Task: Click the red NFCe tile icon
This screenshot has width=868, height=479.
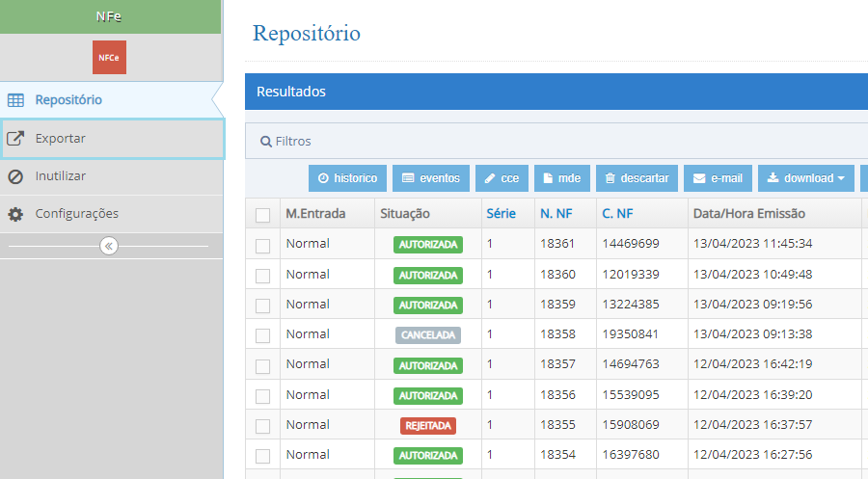Action: click(109, 57)
